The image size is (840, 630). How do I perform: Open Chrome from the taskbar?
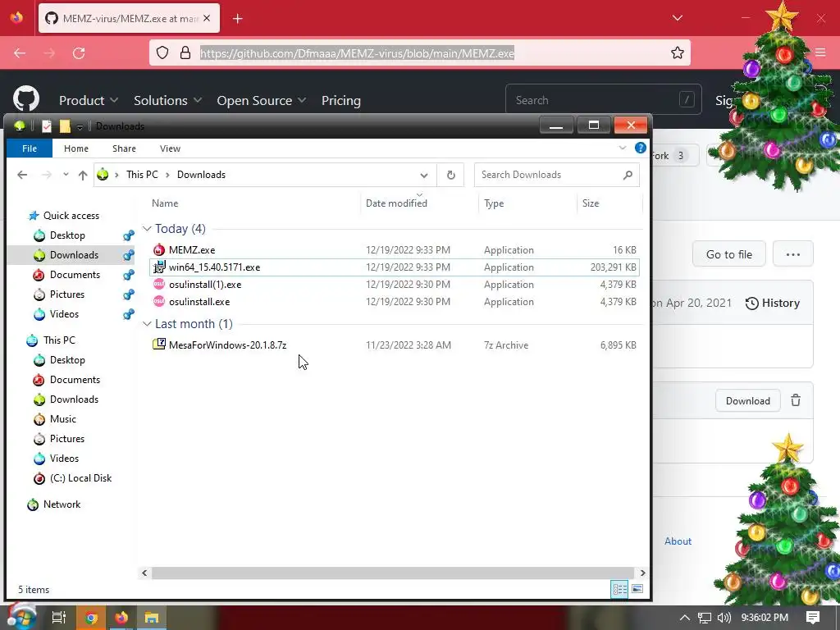point(91,618)
